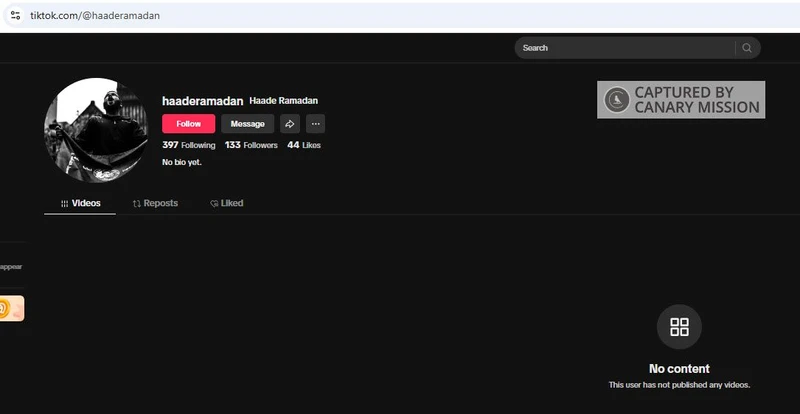Submit search using the magnifier icon

pos(747,48)
